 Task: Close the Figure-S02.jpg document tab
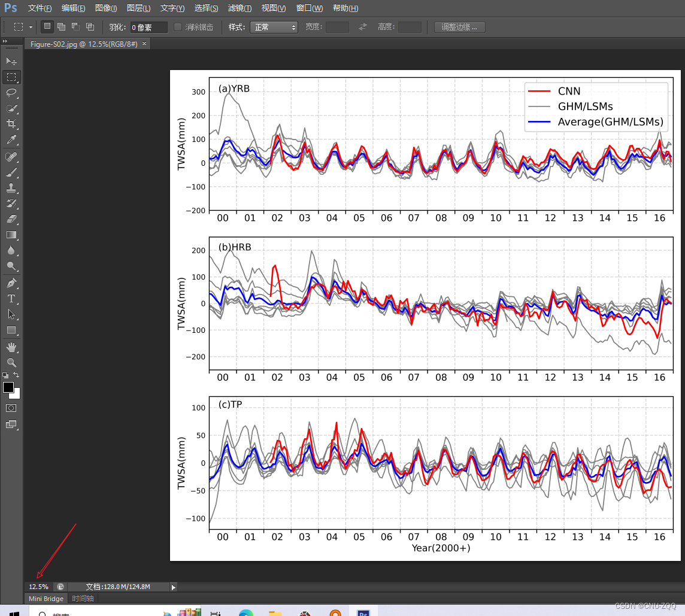(x=144, y=44)
